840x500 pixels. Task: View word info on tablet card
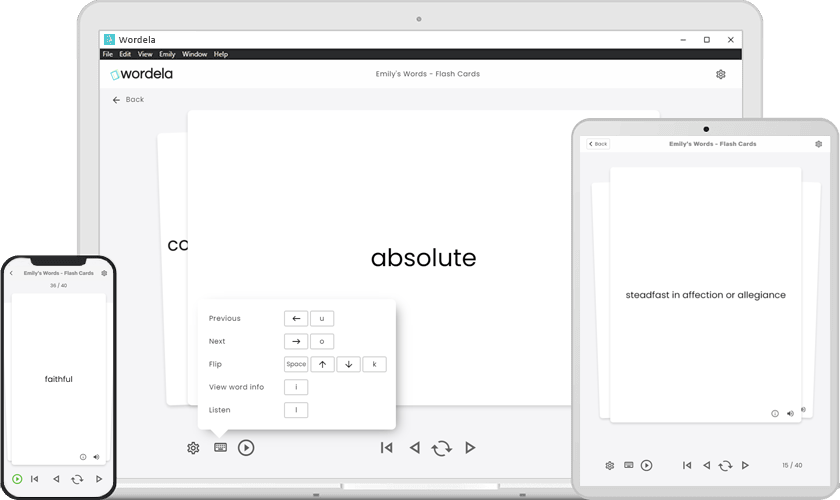[x=775, y=413]
